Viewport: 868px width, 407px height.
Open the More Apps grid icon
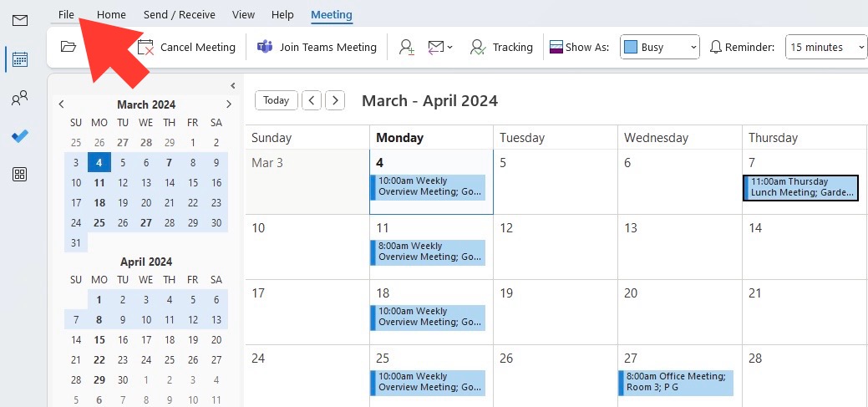(20, 175)
